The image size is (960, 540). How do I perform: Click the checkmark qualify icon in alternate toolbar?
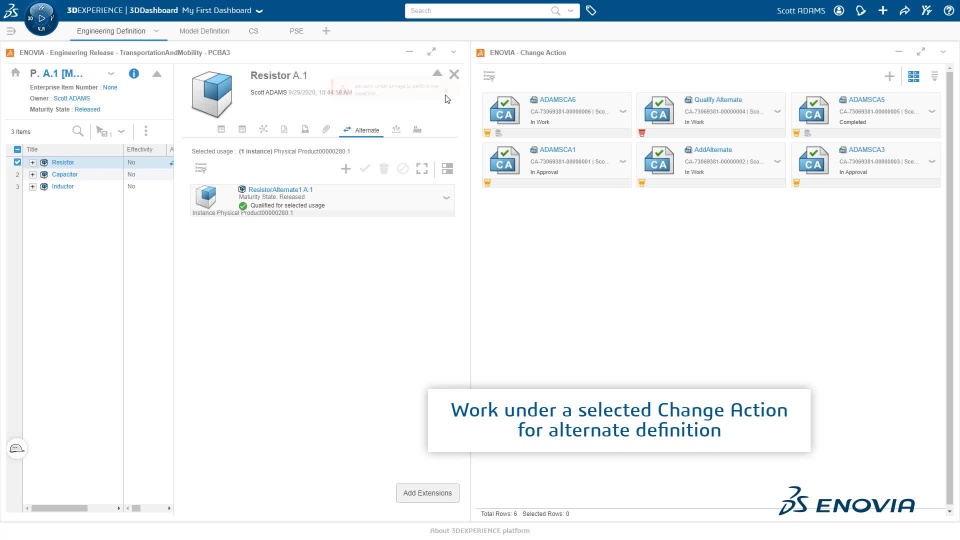tap(365, 168)
